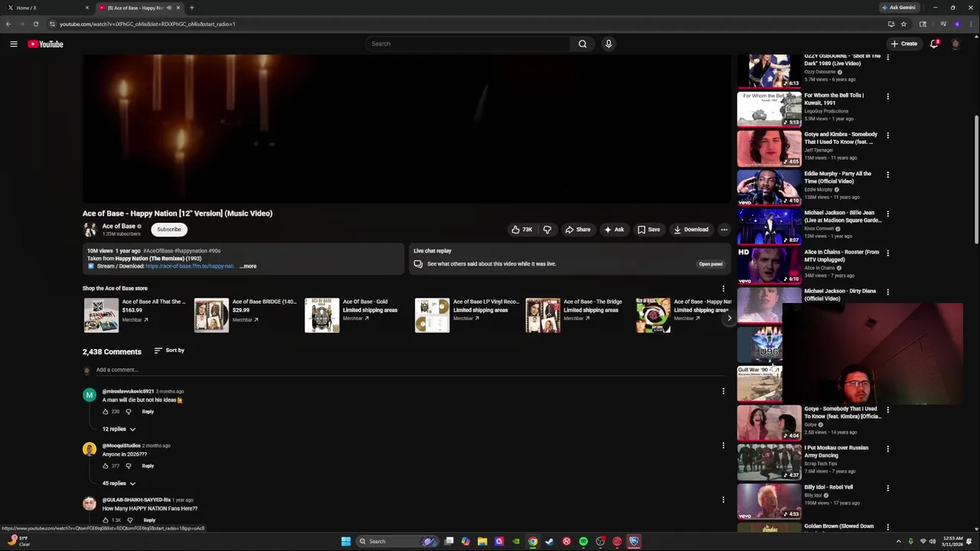Viewport: 980px width, 551px height.
Task: Open 'Michael Jackson - Billie Jean' video title
Action: (x=842, y=217)
